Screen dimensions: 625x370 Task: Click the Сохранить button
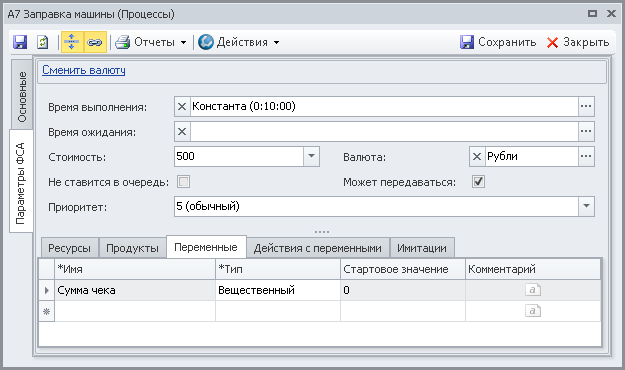coord(498,42)
